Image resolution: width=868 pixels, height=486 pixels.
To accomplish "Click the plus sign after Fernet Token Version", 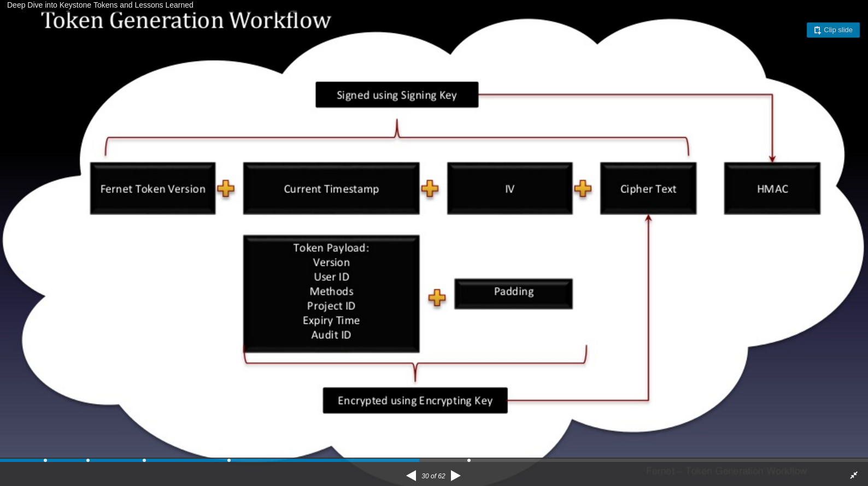I will click(226, 188).
